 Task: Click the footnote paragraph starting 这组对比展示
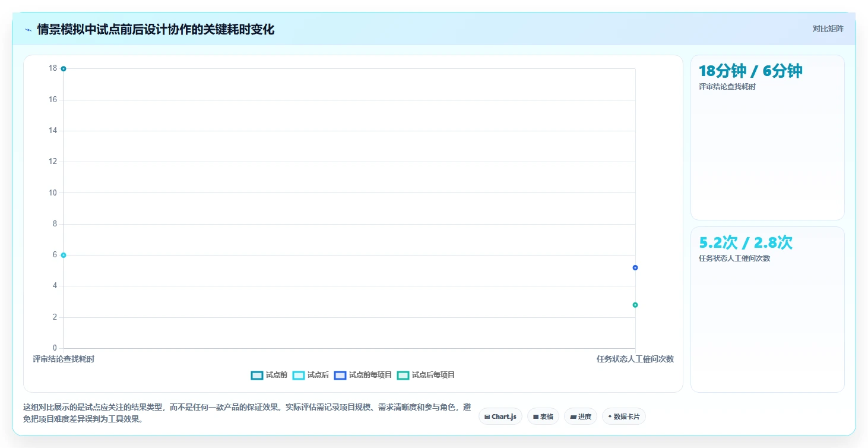[247, 413]
